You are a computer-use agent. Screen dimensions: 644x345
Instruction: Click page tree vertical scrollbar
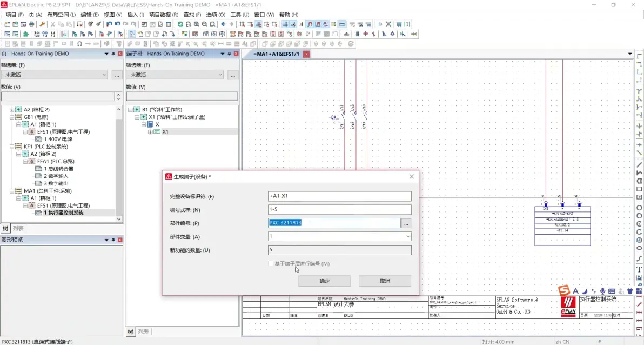pyautogui.click(x=119, y=164)
